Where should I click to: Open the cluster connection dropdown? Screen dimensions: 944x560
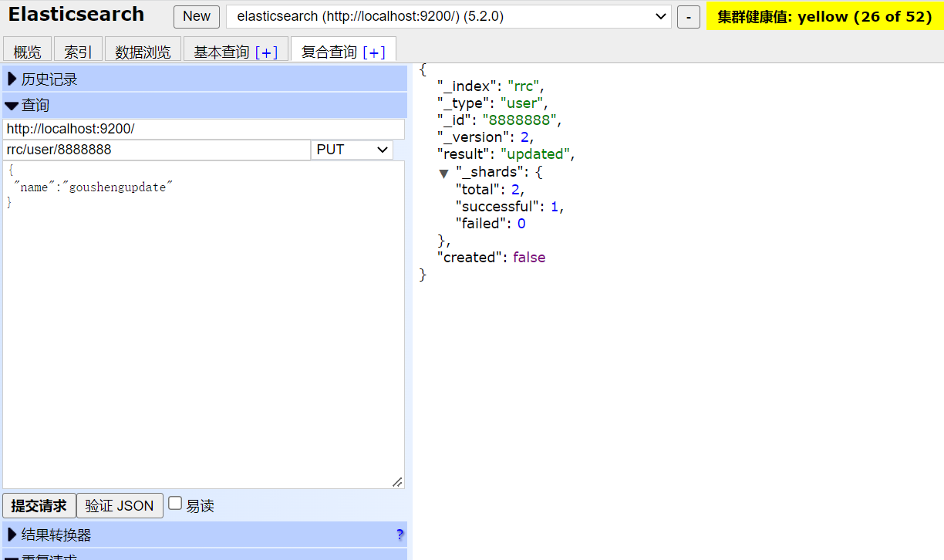(x=449, y=16)
